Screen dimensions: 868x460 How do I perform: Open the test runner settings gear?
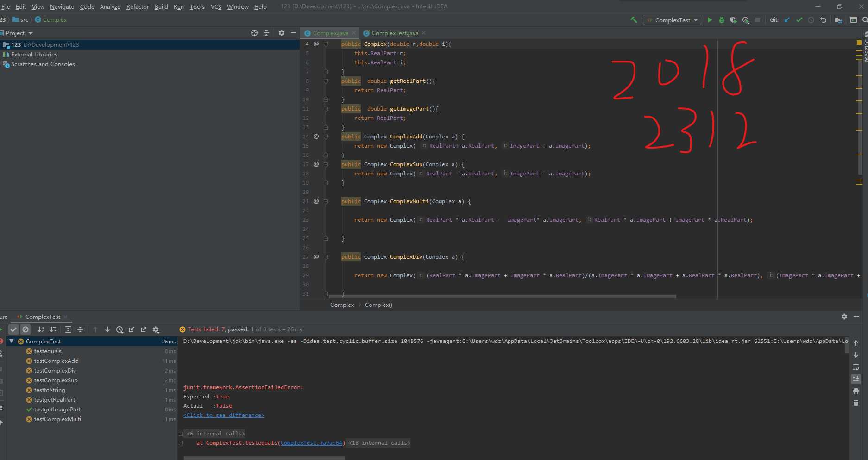[x=156, y=329]
